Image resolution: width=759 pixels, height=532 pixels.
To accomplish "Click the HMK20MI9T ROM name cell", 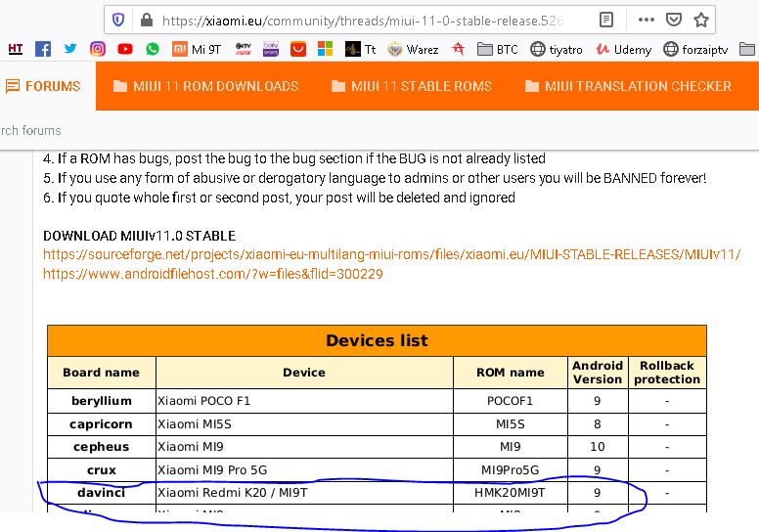I will click(x=511, y=493).
